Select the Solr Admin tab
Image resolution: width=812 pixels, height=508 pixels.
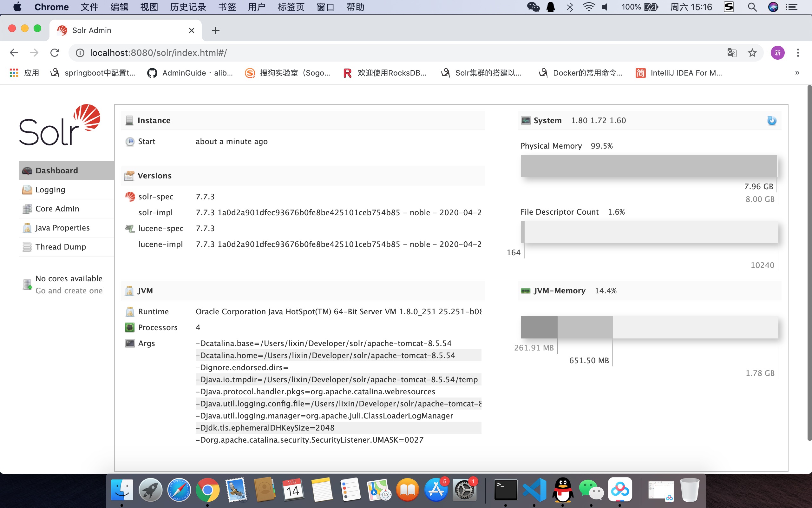tap(126, 30)
